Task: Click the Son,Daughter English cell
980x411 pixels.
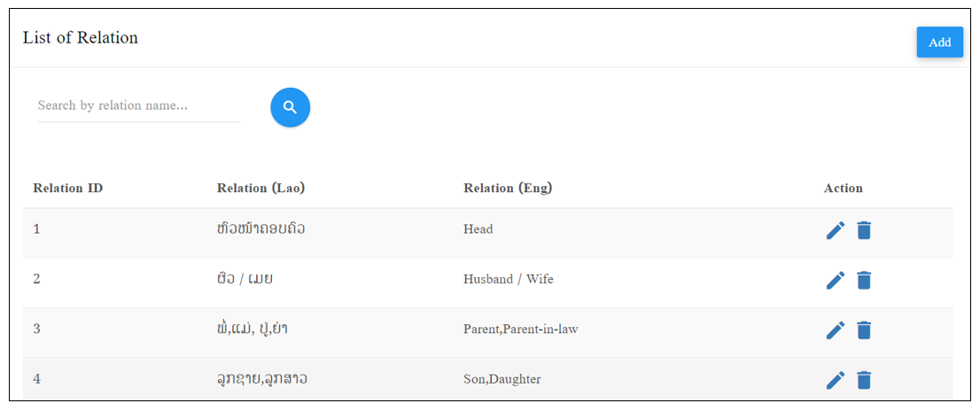Action: pos(502,379)
